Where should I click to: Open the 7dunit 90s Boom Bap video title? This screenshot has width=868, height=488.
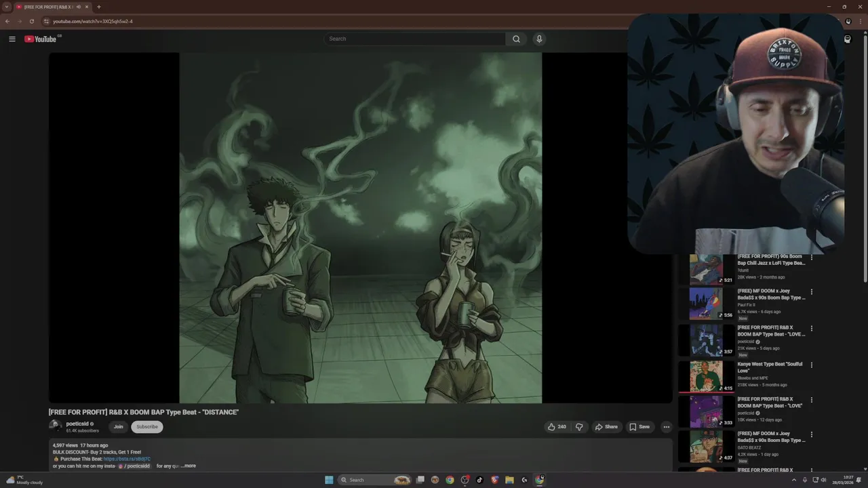tap(771, 260)
